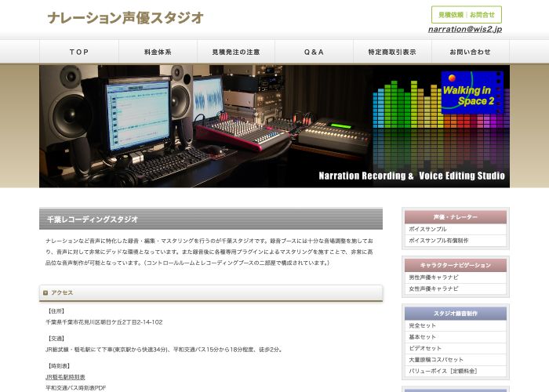Open the 女性声優キャラナビ sidebar link

coord(456,289)
